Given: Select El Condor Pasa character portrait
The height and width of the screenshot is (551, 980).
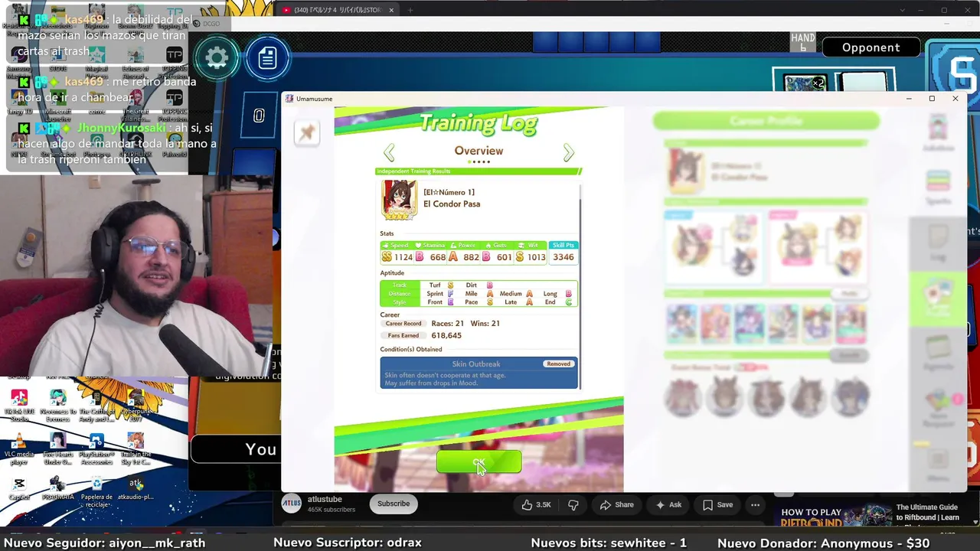Looking at the screenshot, I should pos(398,201).
